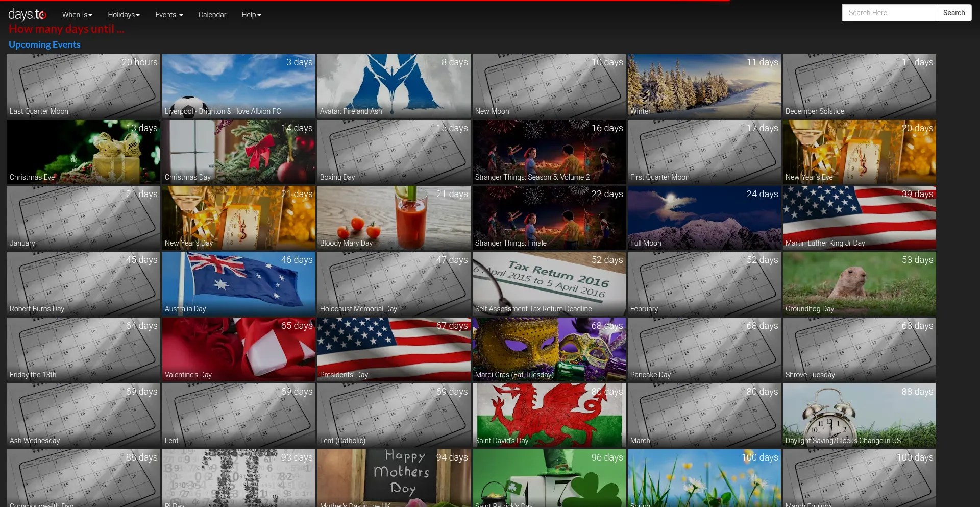The width and height of the screenshot is (980, 507).
Task: Open the Saint David's Day tile
Action: point(549,416)
